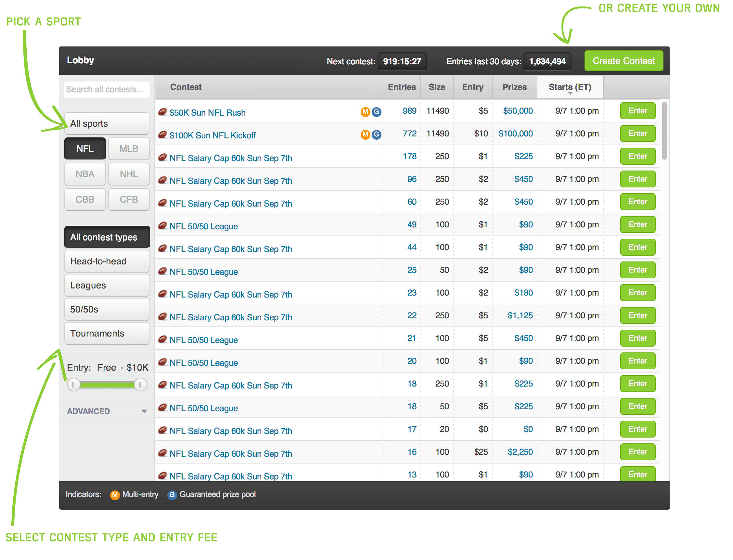733x560 pixels.
Task: Click Enter for $100K Sun NFL Kickoff
Action: click(637, 133)
